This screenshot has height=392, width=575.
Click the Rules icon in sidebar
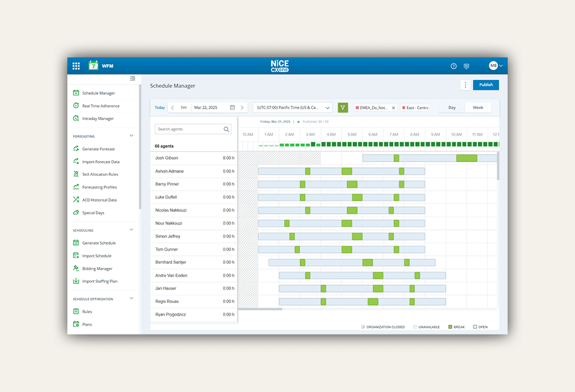tap(76, 312)
